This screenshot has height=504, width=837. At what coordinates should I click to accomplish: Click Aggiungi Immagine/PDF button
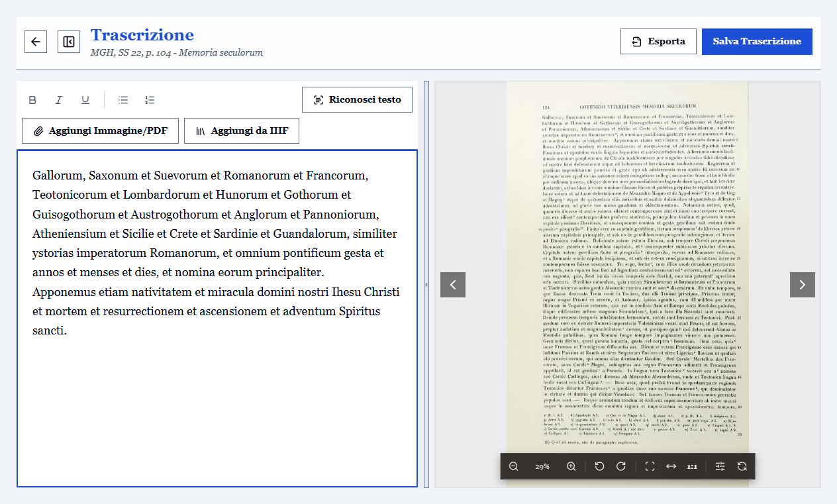click(x=101, y=130)
